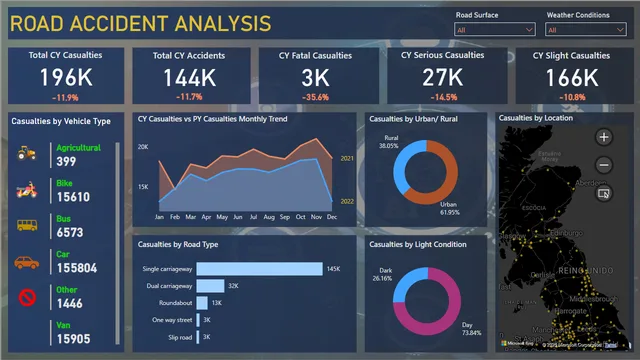Click the orange Car icon
Viewport: 640px width, 360px height.
[27, 262]
